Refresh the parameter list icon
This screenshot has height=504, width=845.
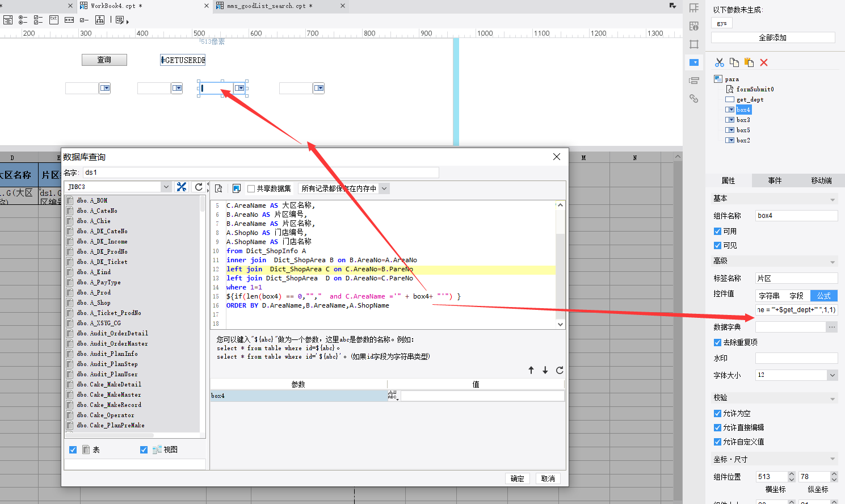[560, 370]
